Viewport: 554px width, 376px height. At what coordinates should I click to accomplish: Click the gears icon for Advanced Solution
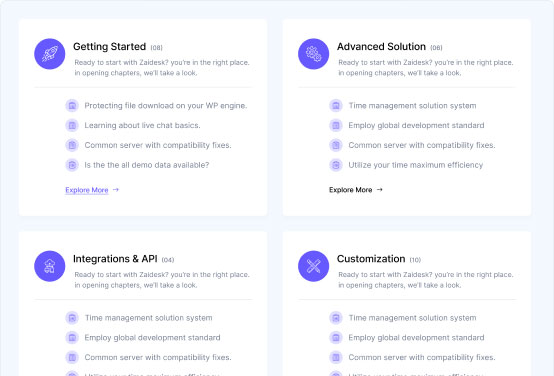[313, 54]
